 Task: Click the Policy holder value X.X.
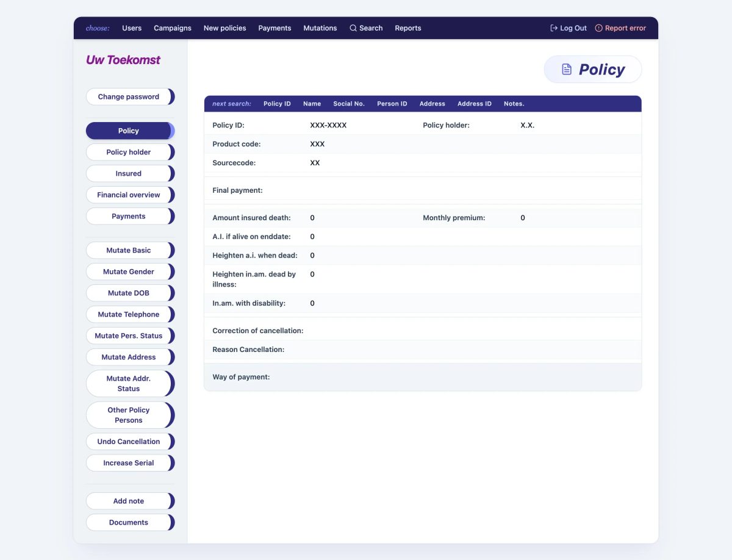[527, 125]
